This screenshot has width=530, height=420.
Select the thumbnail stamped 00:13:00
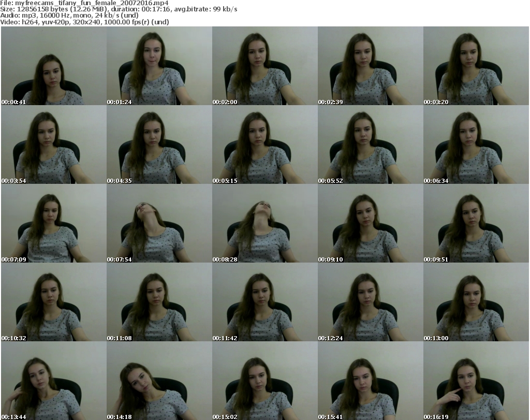476,302
